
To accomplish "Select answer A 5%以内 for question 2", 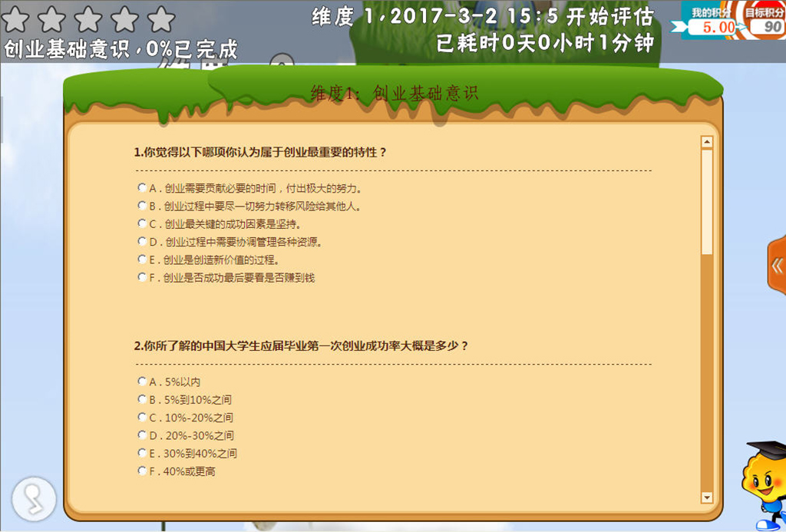I will pyautogui.click(x=142, y=381).
